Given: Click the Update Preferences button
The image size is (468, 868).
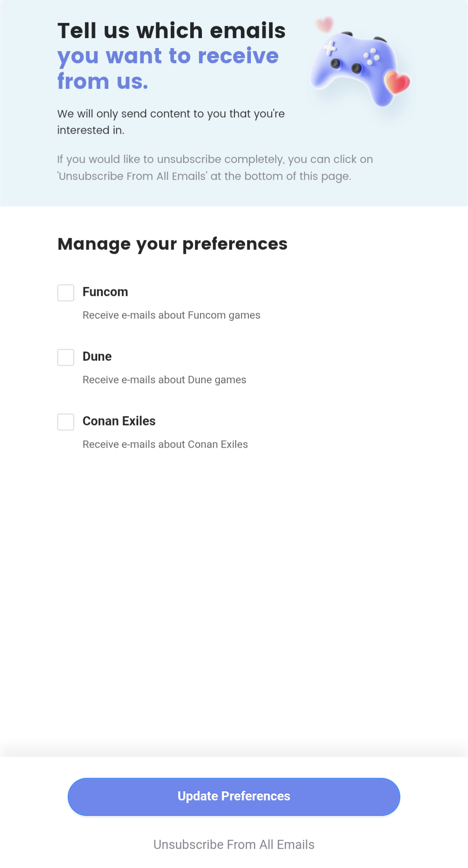Looking at the screenshot, I should pos(234,796).
